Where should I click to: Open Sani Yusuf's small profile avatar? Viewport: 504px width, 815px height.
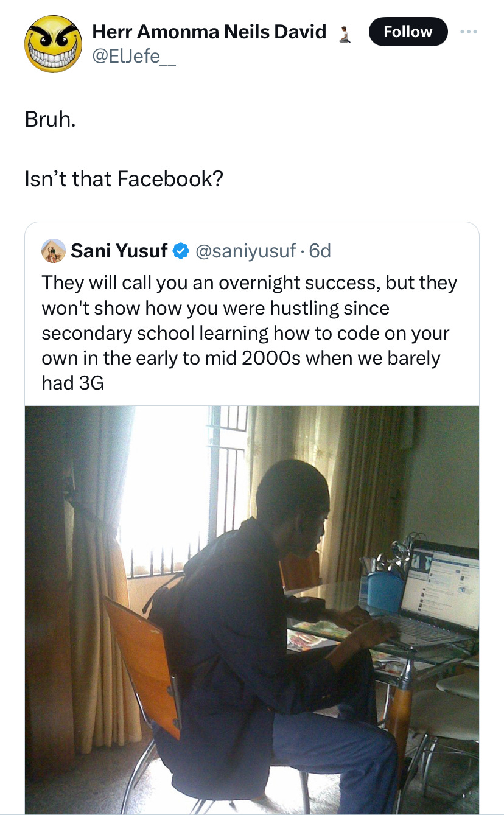[53, 250]
